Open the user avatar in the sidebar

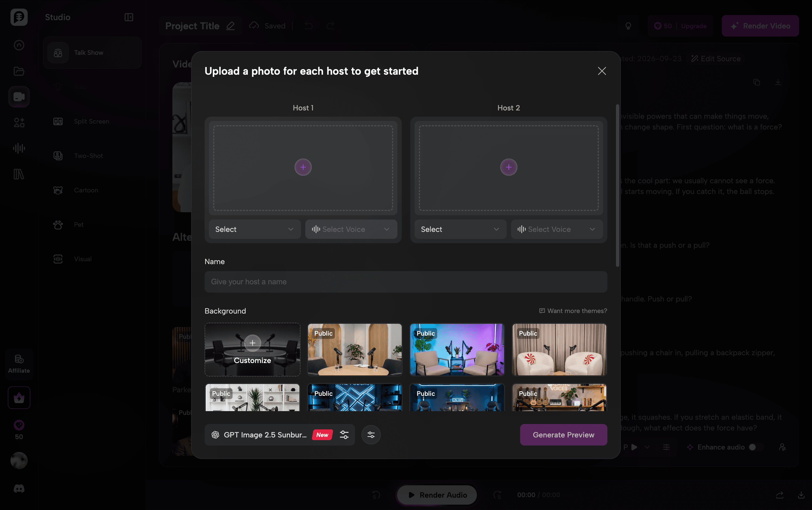click(x=19, y=460)
